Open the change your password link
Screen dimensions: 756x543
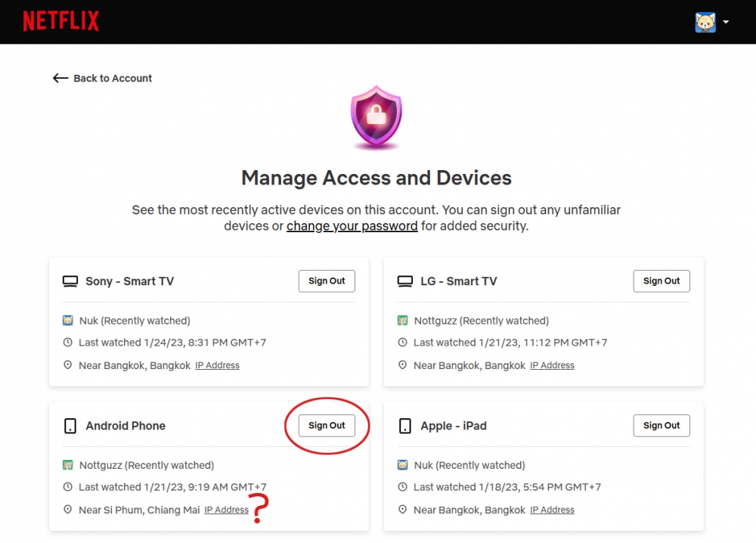tap(352, 226)
